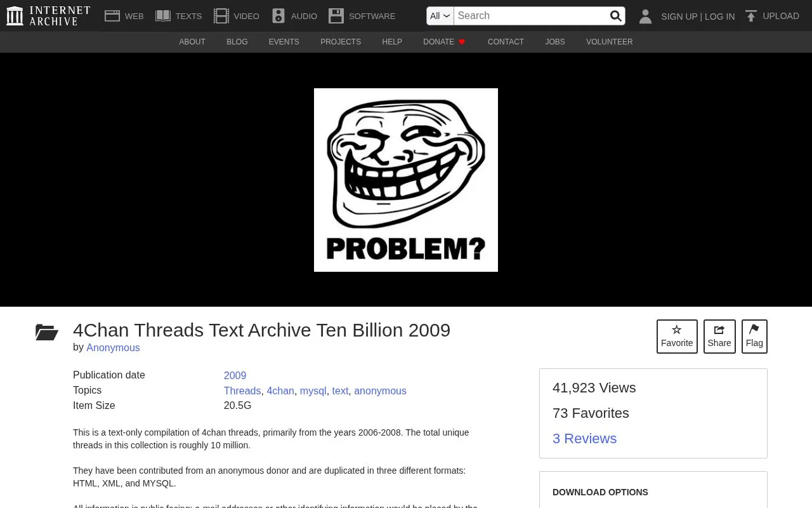The height and width of the screenshot is (508, 812).
Task: Open the Help menu item
Action: [x=392, y=42]
